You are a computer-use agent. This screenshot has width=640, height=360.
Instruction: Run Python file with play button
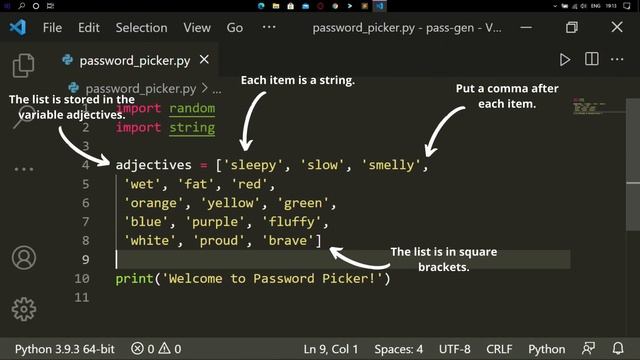[x=565, y=60]
